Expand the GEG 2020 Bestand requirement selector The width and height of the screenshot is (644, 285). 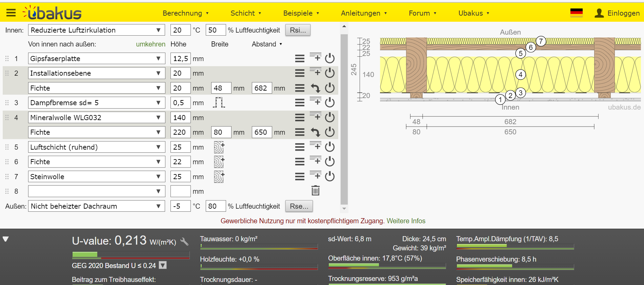pyautogui.click(x=163, y=265)
